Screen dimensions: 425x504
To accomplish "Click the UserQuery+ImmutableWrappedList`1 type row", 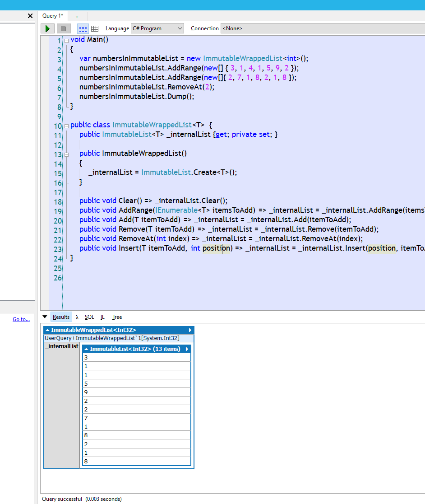I will coord(119,338).
